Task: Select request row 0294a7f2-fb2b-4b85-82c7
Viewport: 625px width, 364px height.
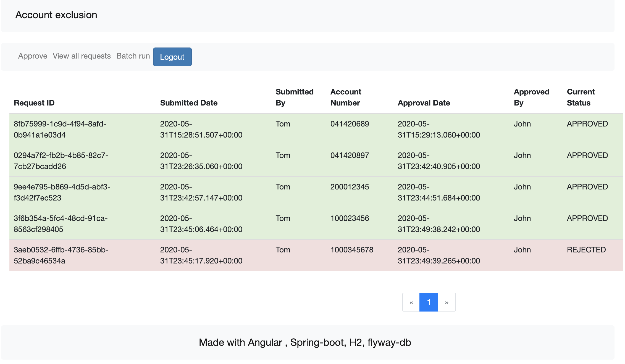Action: tap(61, 161)
